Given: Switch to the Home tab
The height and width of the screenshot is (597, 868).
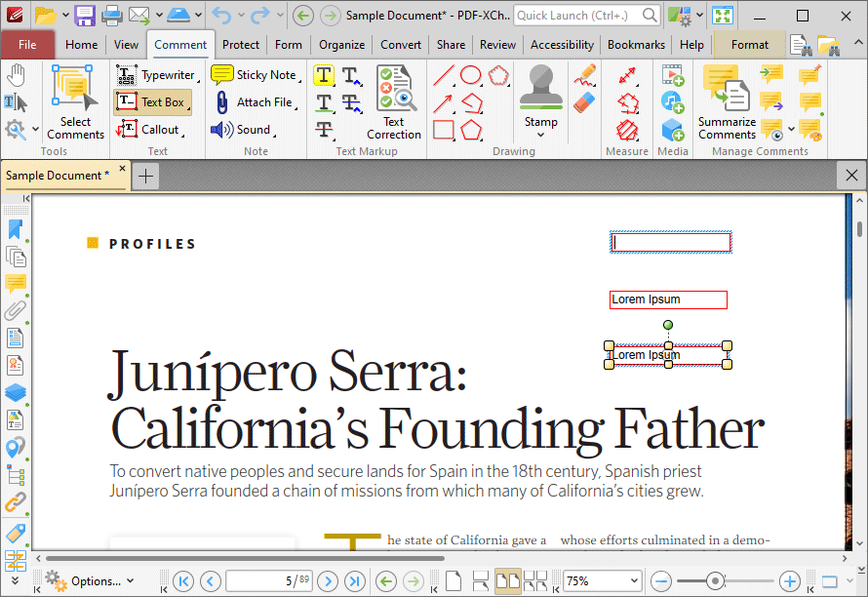Looking at the screenshot, I should coord(81,45).
